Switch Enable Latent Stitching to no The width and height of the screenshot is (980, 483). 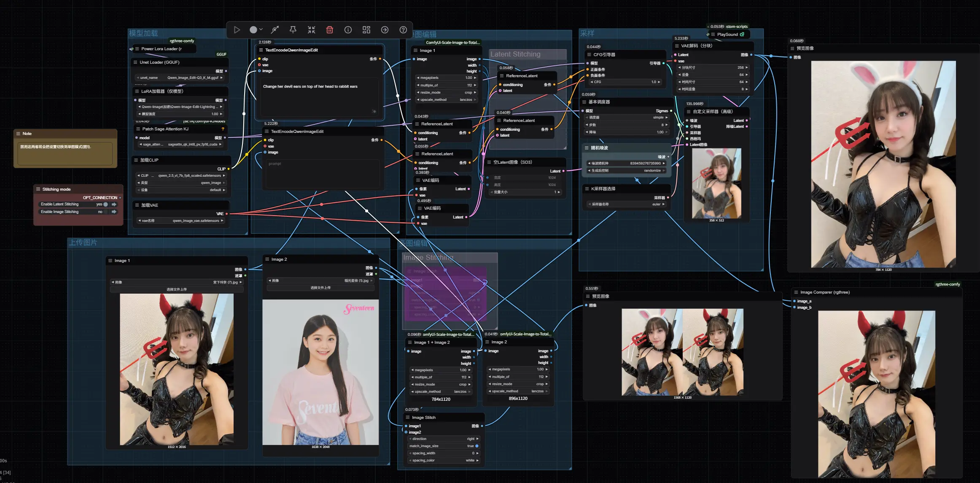click(x=105, y=204)
